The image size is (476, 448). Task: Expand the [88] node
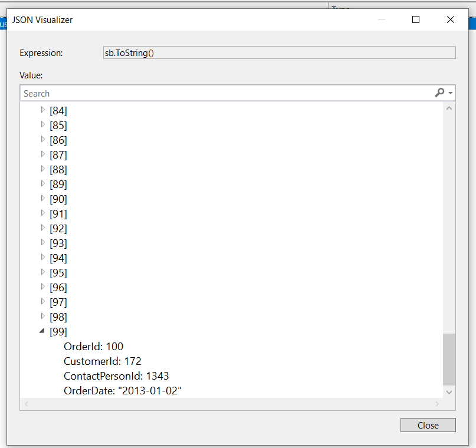coord(43,169)
